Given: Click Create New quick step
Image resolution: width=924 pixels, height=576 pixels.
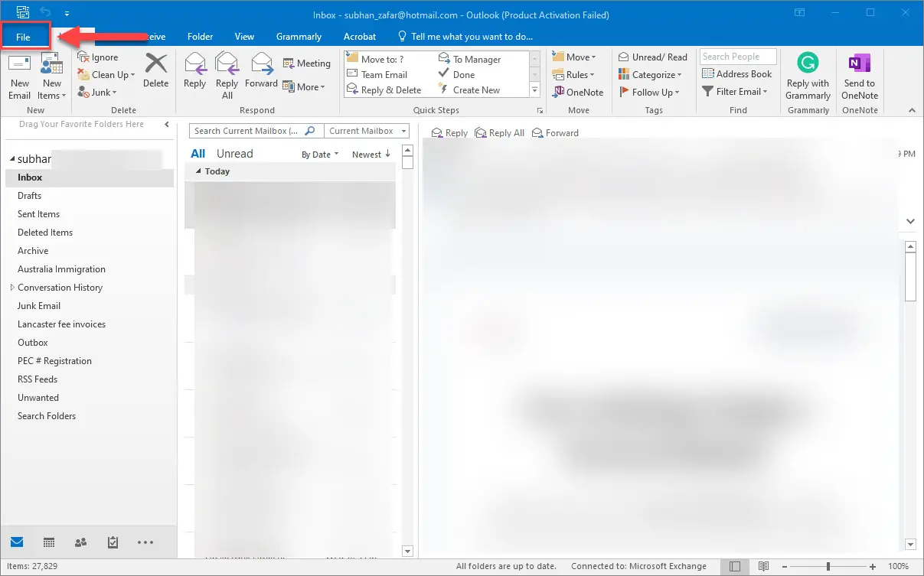Looking at the screenshot, I should (x=469, y=89).
